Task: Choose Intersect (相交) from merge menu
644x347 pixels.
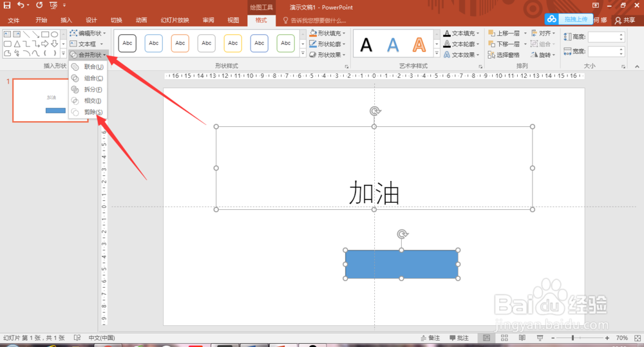Action: coord(88,100)
